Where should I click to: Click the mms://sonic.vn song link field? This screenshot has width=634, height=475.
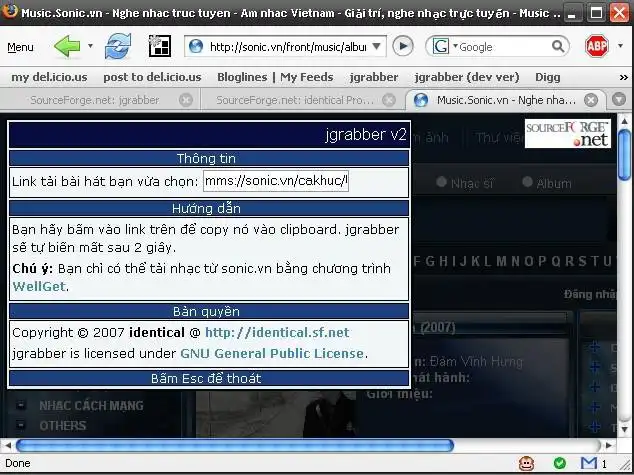(276, 181)
